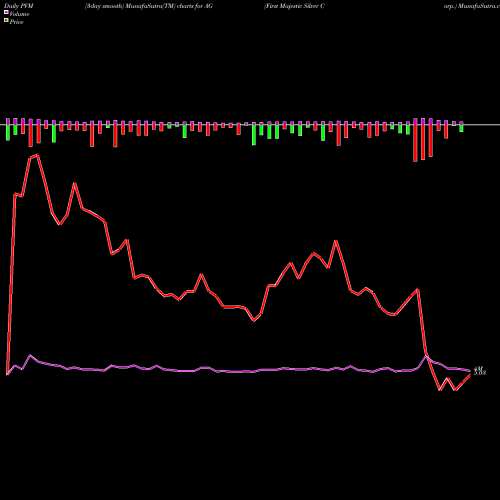Click the magenta Volume legend swatch
The image size is (500, 500).
click(6, 12)
